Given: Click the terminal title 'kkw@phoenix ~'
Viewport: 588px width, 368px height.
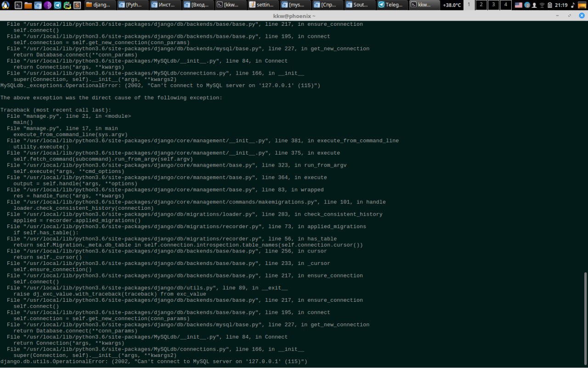Looking at the screenshot, I should click(x=294, y=16).
